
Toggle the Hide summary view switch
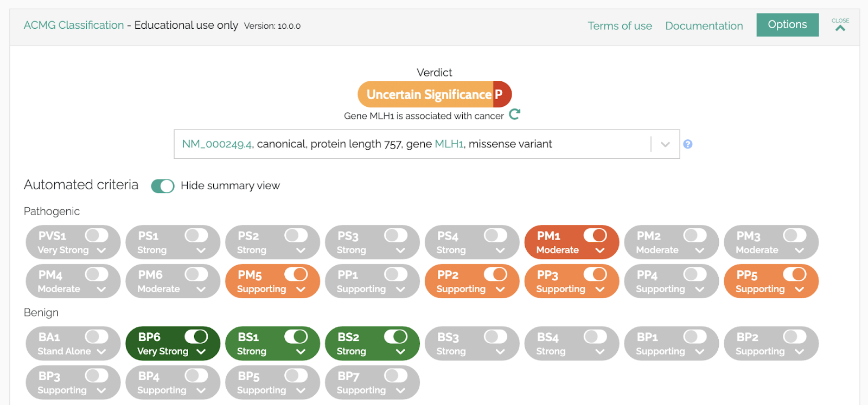coord(163,186)
